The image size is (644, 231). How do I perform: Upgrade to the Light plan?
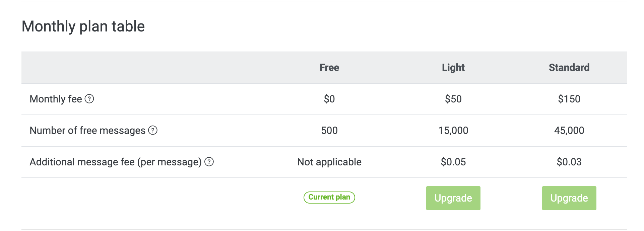point(453,198)
